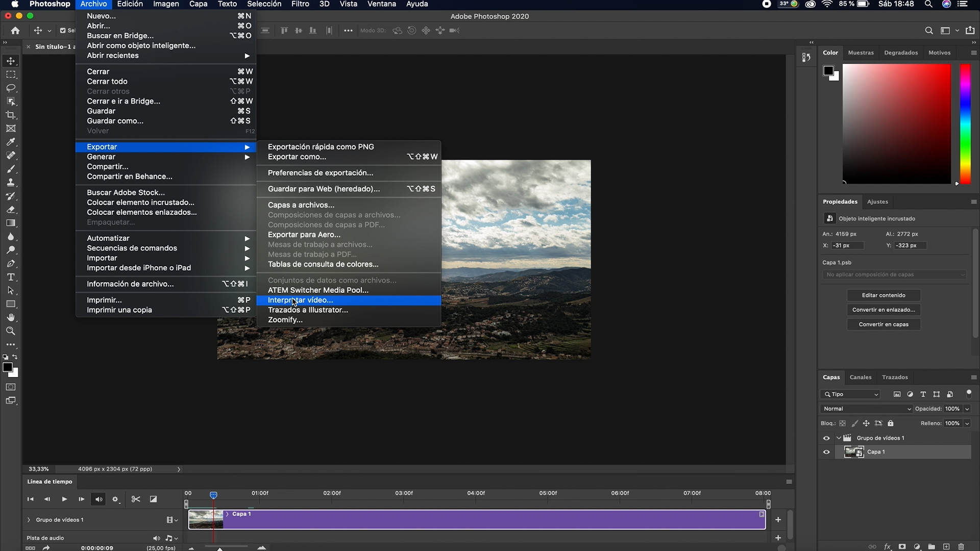Switch to the Canales tab
This screenshot has width=980, height=551.
coord(861,377)
